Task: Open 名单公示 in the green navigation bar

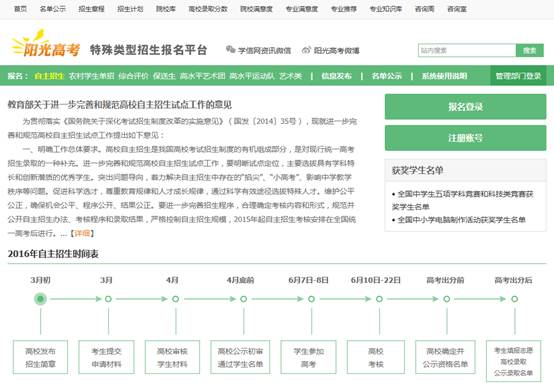Action: tap(387, 76)
